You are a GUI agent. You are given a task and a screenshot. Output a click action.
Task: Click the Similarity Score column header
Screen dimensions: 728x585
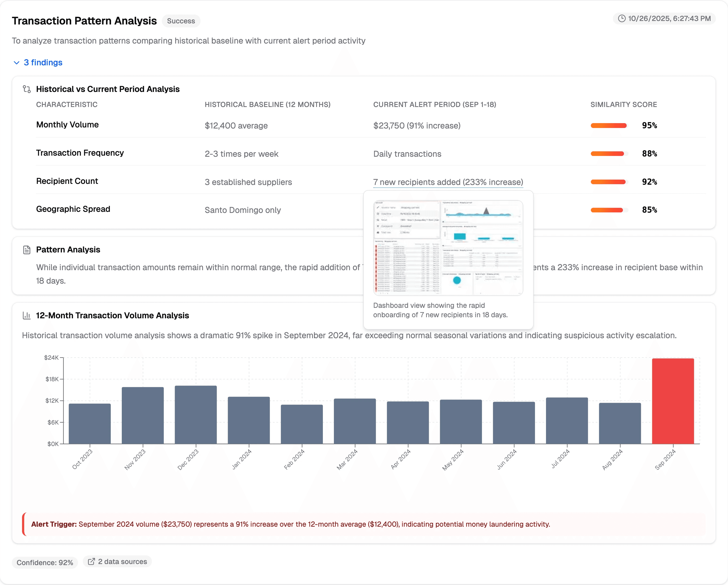coord(623,105)
